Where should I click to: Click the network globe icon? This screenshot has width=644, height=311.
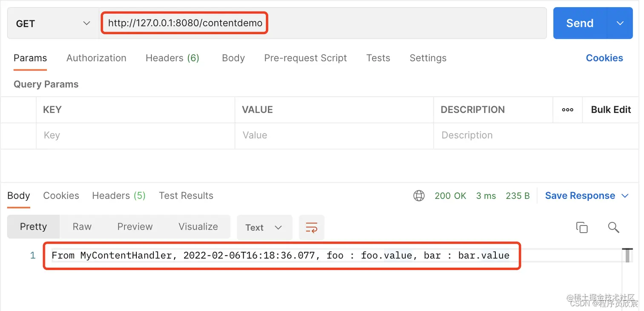[419, 196]
